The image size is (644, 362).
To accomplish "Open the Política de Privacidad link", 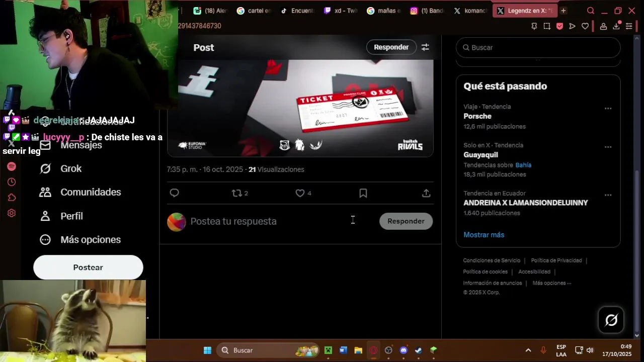I will 556,260.
